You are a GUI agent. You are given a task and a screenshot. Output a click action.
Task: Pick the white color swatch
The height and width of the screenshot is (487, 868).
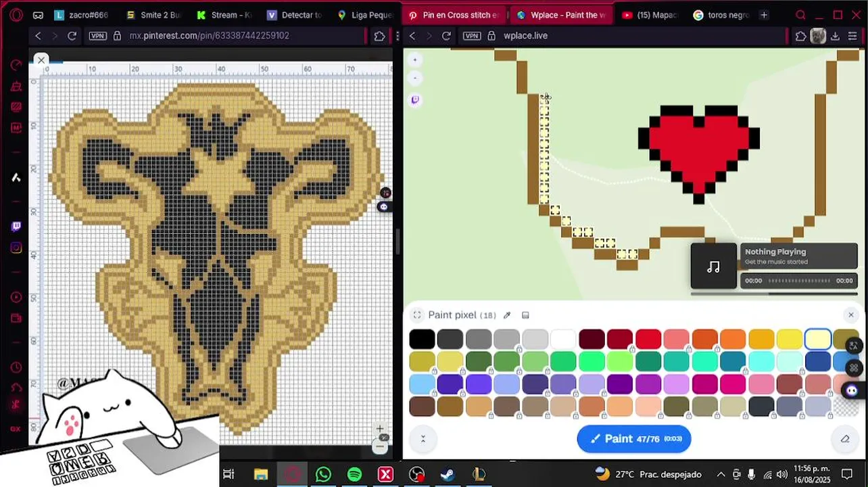tap(563, 339)
